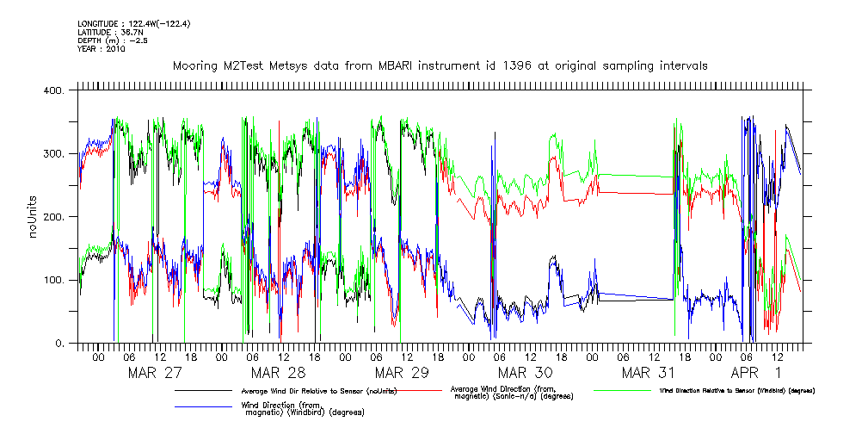868x434 pixels.
Task: Click the LONGITUDE metadata line
Action: 133,23
